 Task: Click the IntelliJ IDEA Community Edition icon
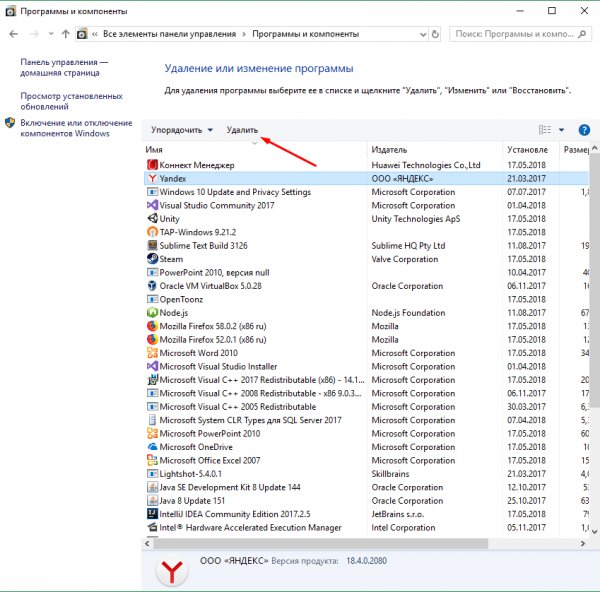(x=152, y=514)
